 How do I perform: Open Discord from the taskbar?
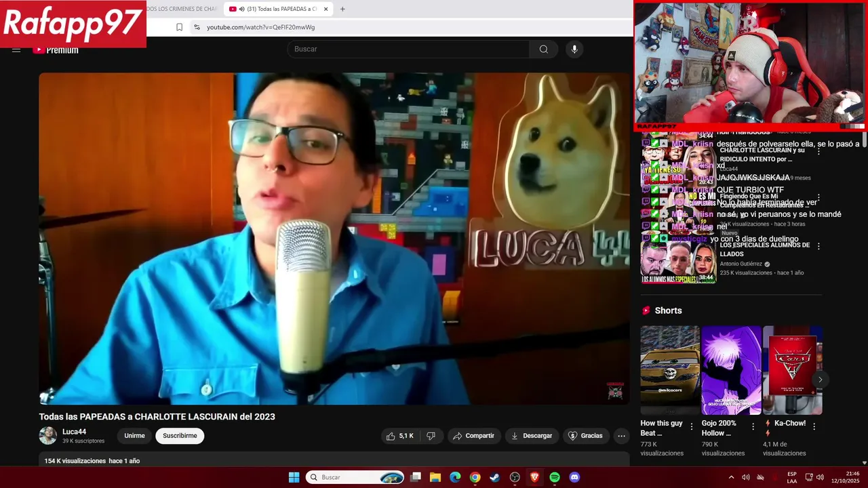(574, 477)
